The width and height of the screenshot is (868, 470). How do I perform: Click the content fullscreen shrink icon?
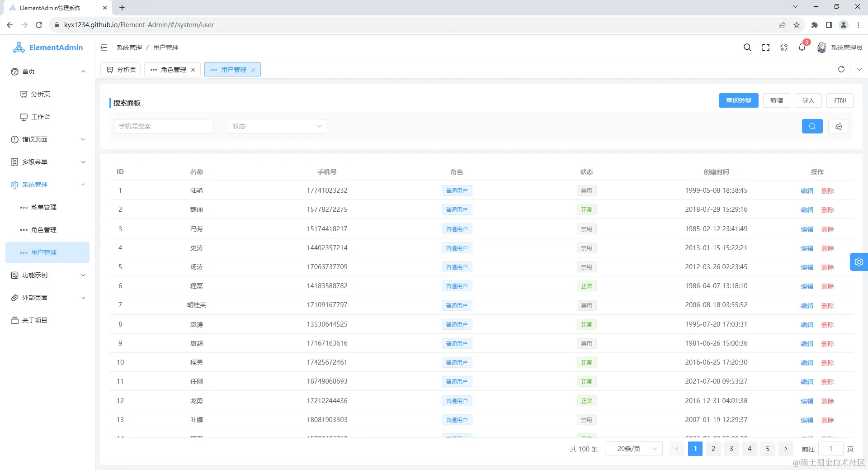(x=784, y=47)
